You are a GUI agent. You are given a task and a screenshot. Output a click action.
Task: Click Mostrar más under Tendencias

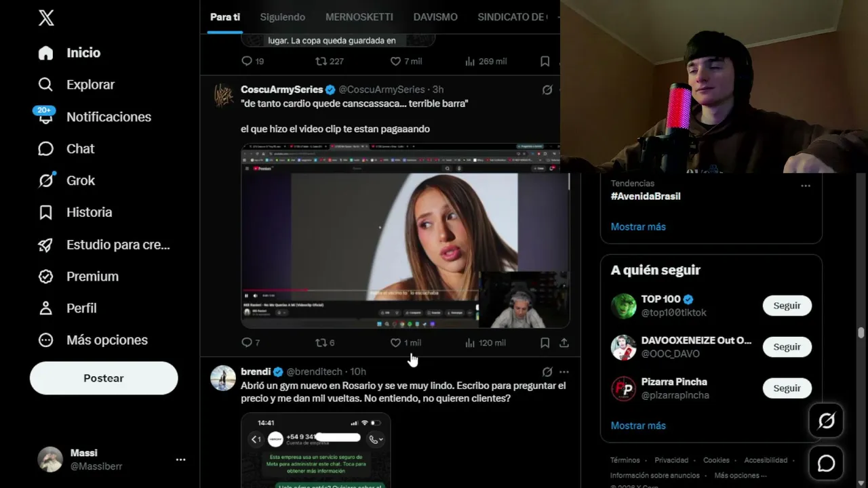click(638, 227)
